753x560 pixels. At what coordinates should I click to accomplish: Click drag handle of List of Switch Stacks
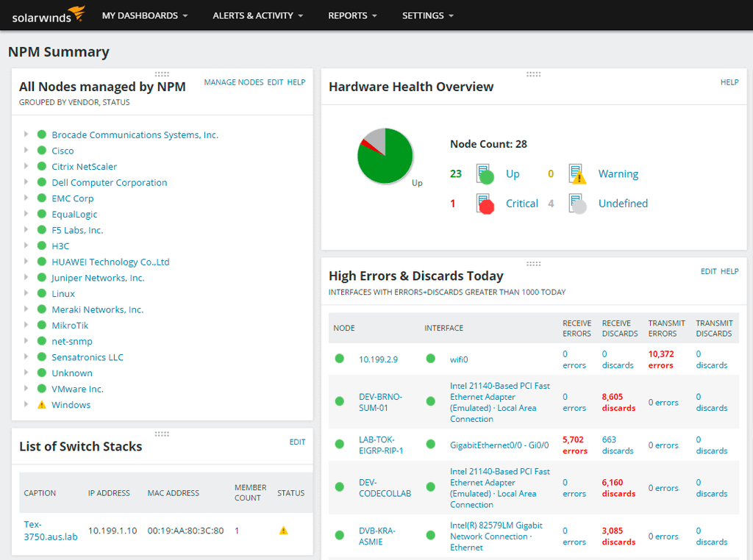162,434
